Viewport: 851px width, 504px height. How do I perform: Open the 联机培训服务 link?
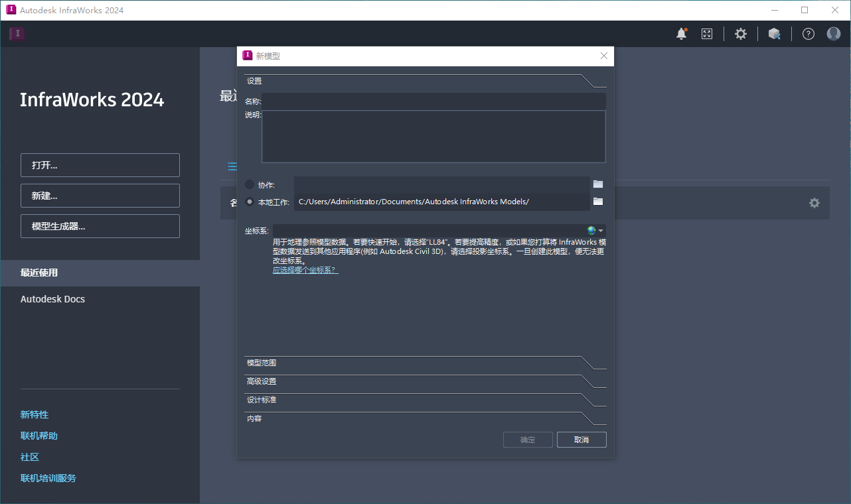[48, 478]
